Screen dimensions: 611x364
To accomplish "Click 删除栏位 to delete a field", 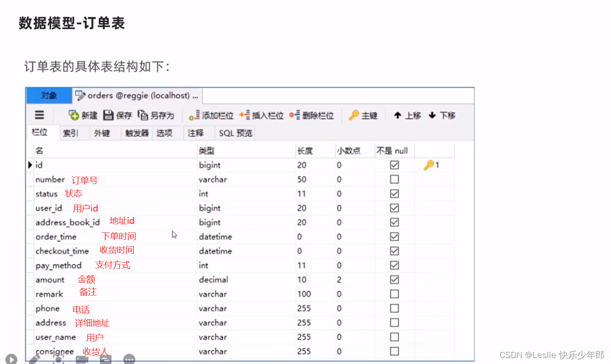I will [x=311, y=116].
